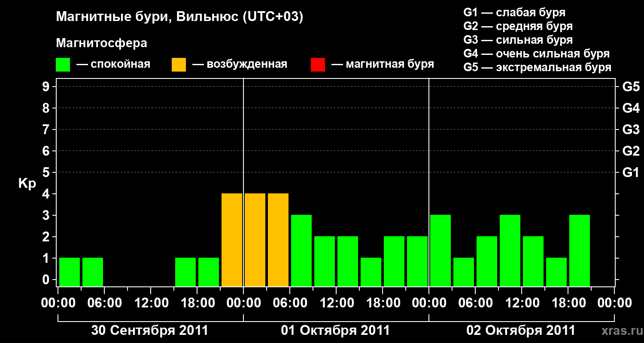The image size is (644, 343).
Task: Click the 'G3' label on the right axis
Action: 631,129
